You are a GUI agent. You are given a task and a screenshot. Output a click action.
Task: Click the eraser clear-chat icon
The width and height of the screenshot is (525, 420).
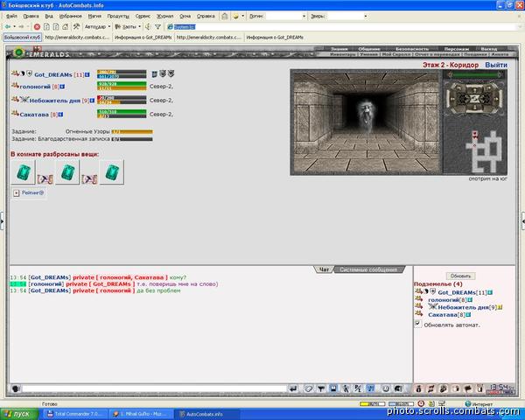point(309,388)
